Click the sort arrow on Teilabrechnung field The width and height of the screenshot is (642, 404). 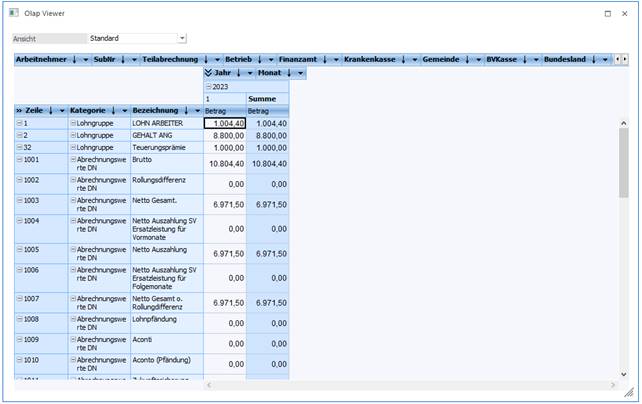[206, 60]
